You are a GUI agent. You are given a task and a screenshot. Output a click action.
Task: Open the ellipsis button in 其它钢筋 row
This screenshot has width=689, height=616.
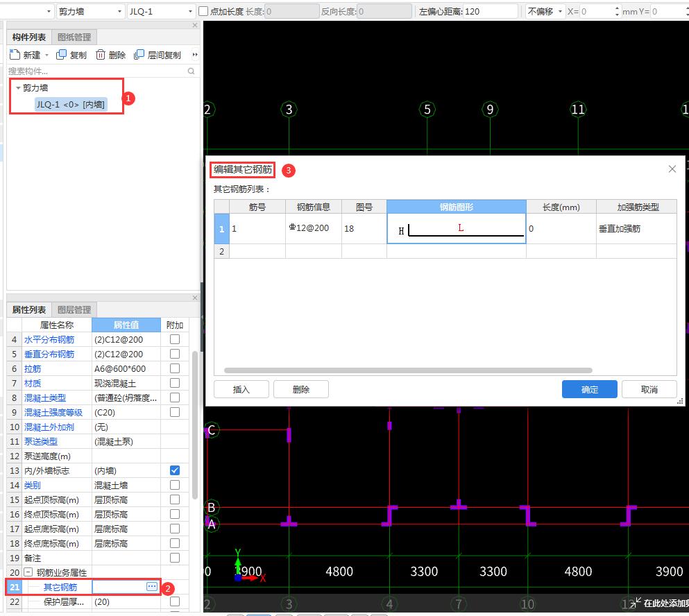151,587
